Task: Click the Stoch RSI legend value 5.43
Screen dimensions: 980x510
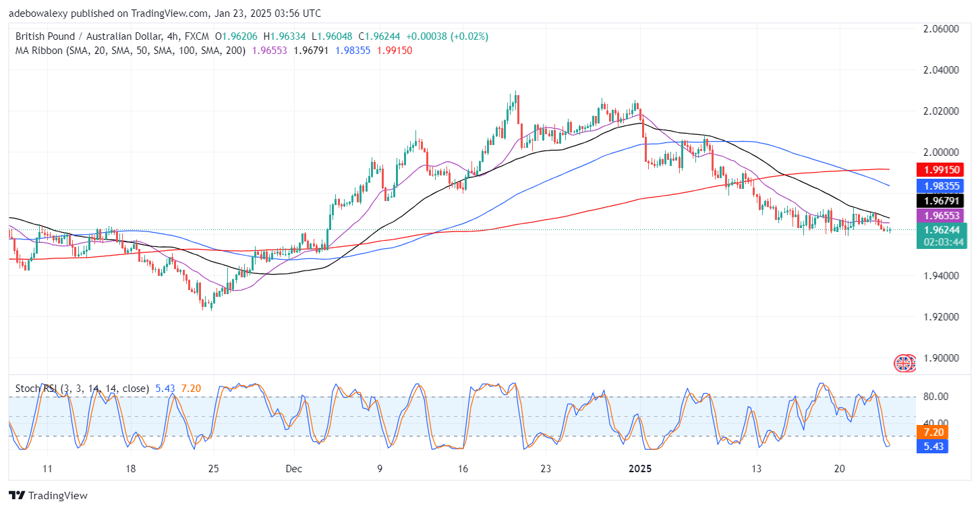Action: tap(165, 389)
